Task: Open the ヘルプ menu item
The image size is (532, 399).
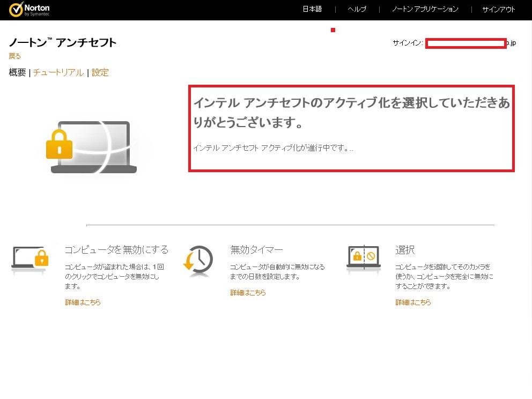Action: [357, 9]
